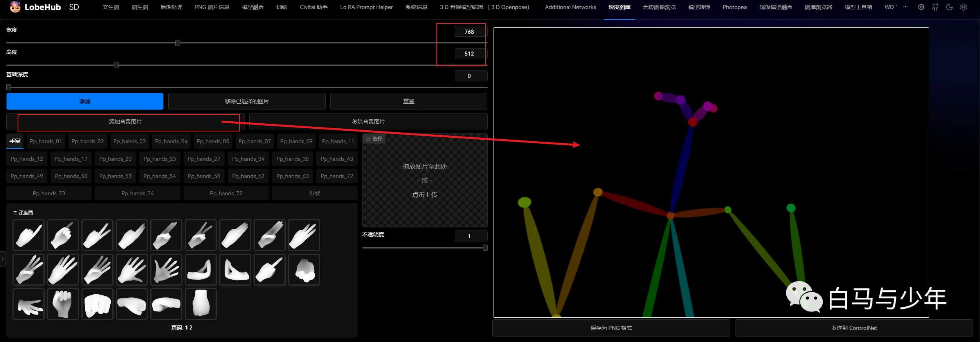Click the 宽度 slider handle
This screenshot has width=980, height=342.
pyautogui.click(x=178, y=43)
